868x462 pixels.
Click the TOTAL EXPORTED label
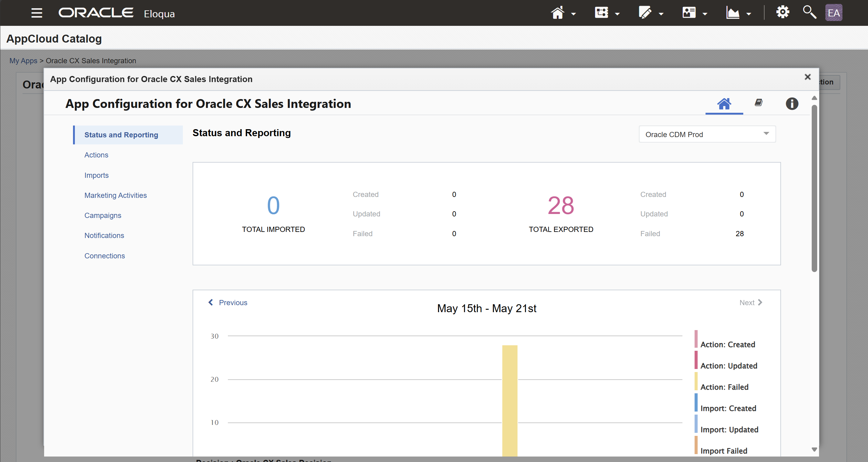pyautogui.click(x=561, y=229)
